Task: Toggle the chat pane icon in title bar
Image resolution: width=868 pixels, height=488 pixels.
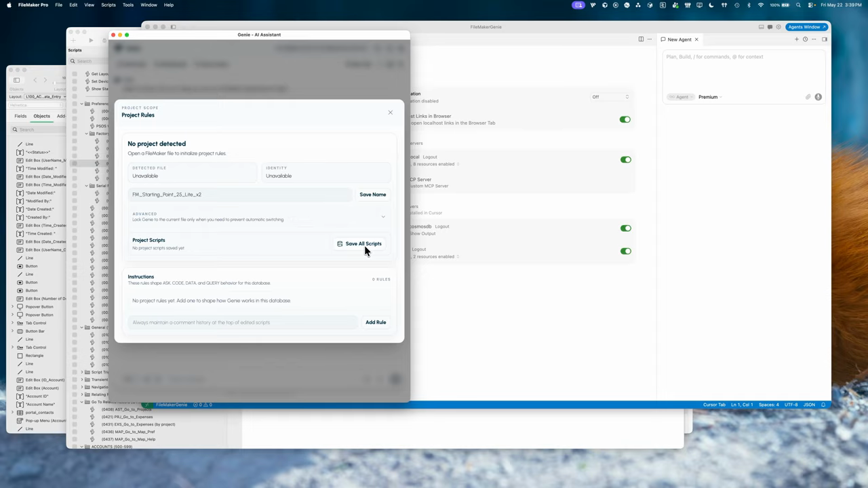Action: [770, 27]
